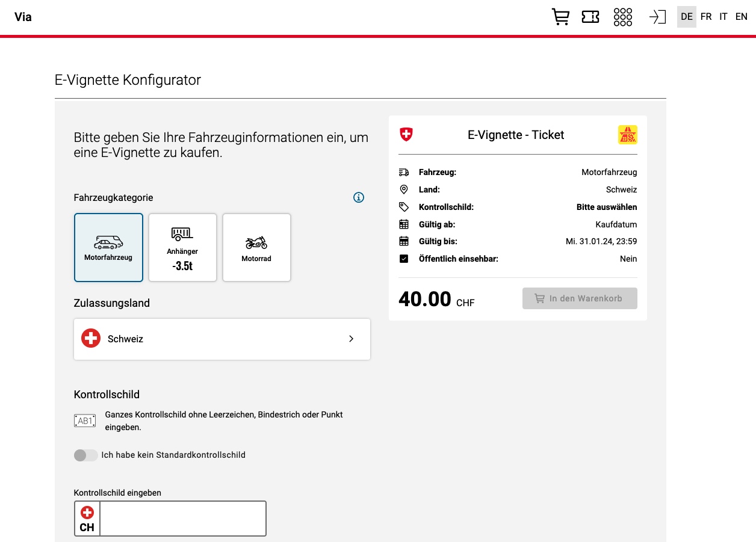
Task: Select the CH country prefix on the plate field
Action: [x=87, y=518]
